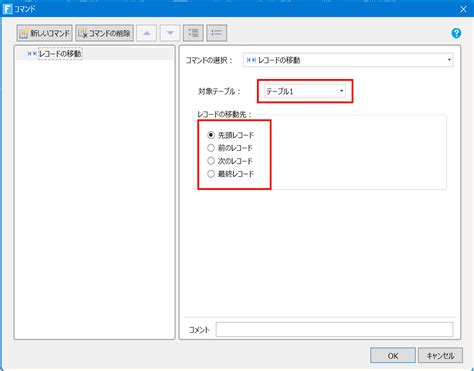This screenshot has height=371, width=474.
Task: Select the 最終レコード radio button
Action: (x=211, y=174)
